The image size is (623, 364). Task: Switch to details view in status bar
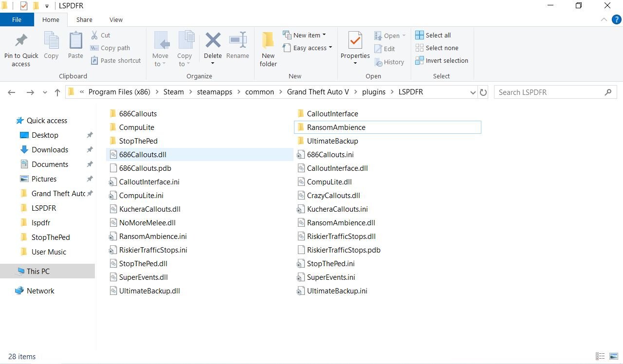tap(601, 357)
